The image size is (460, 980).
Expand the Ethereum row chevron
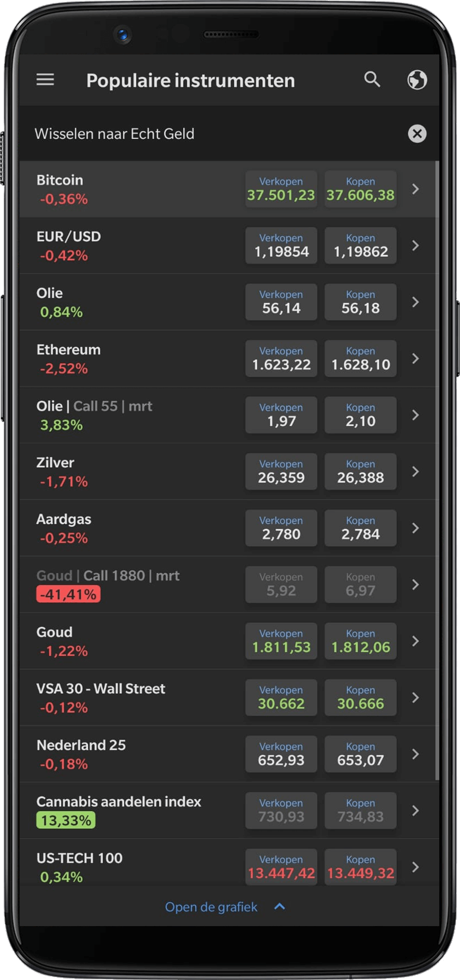pyautogui.click(x=415, y=358)
